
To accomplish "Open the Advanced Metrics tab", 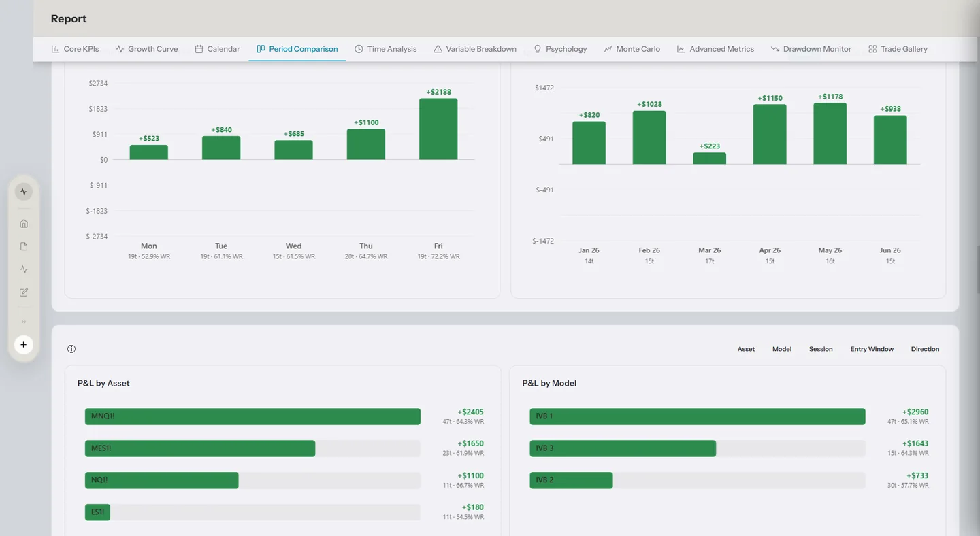I will tap(715, 49).
